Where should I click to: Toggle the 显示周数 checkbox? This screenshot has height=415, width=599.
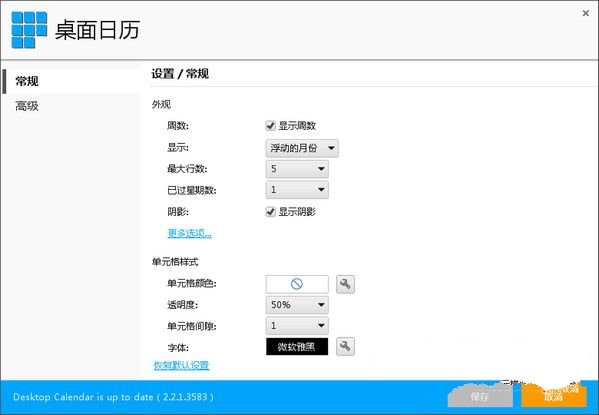[x=270, y=126]
